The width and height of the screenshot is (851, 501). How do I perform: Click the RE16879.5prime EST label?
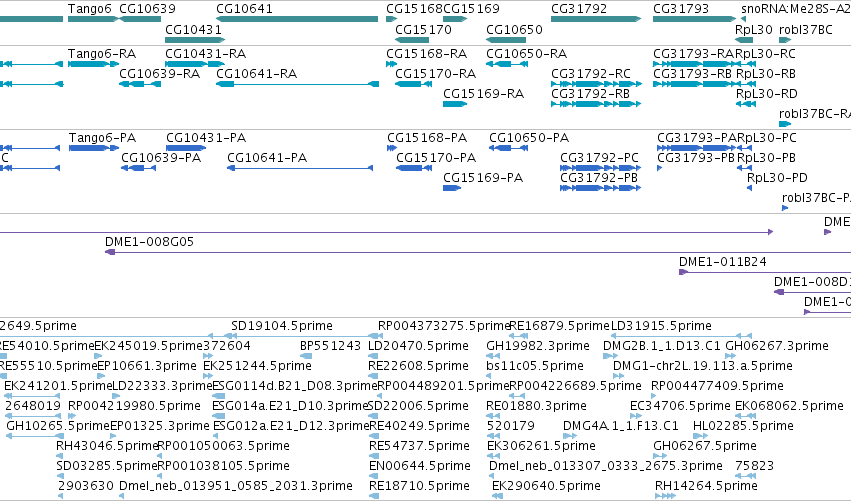pyautogui.click(x=560, y=326)
